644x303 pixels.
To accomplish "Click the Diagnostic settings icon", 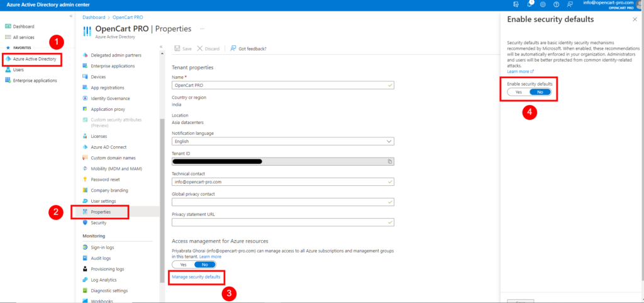I will point(86,290).
